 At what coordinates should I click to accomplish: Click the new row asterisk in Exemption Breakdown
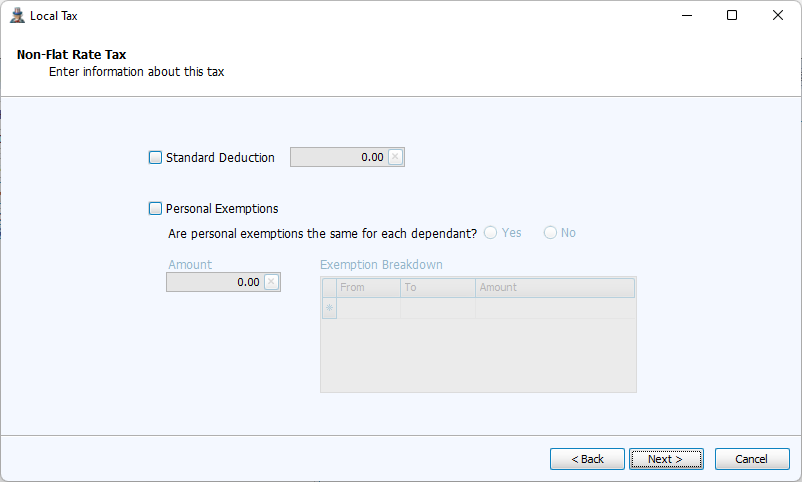[x=329, y=308]
